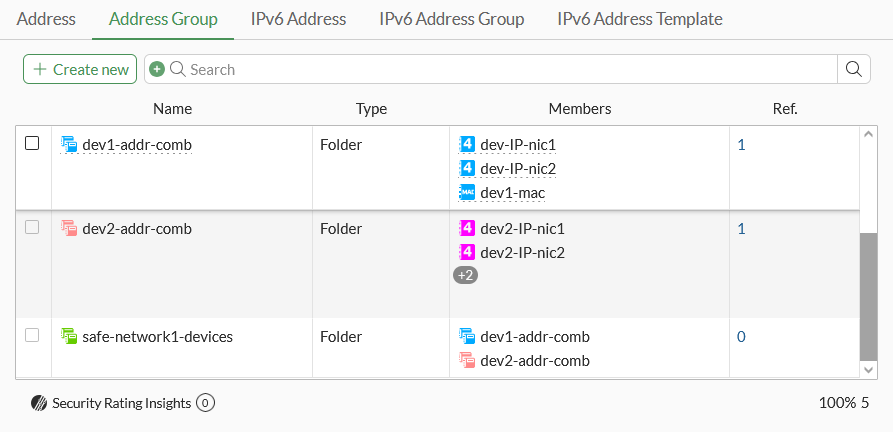Click the dev-IP-nic1 IPv4 address icon
The height and width of the screenshot is (432, 893).
point(467,144)
